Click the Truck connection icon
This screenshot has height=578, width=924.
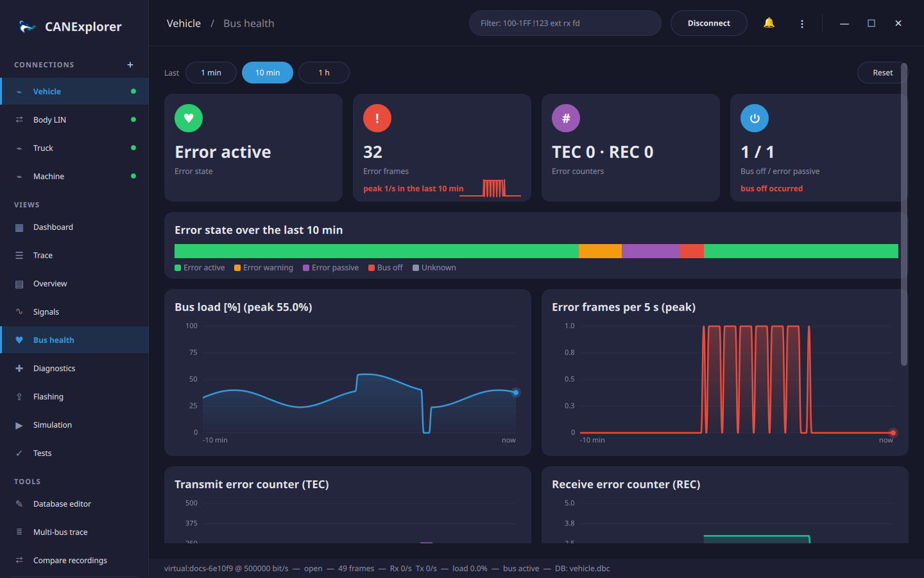point(19,148)
